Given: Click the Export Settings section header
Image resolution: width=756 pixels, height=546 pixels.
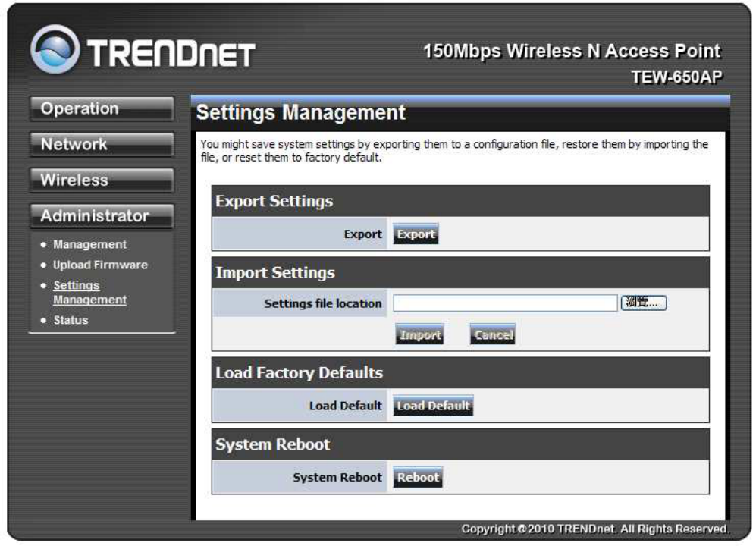Looking at the screenshot, I should (x=460, y=201).
